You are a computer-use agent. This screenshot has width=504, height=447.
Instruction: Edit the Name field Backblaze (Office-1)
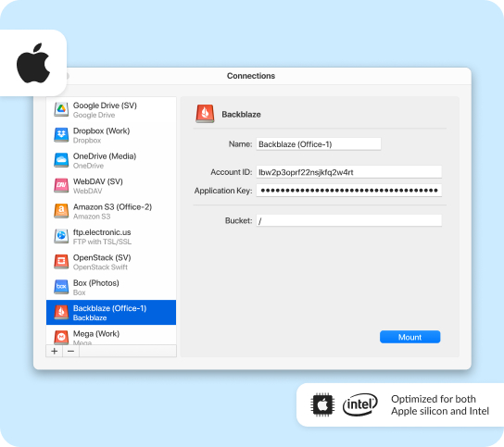pyautogui.click(x=319, y=144)
